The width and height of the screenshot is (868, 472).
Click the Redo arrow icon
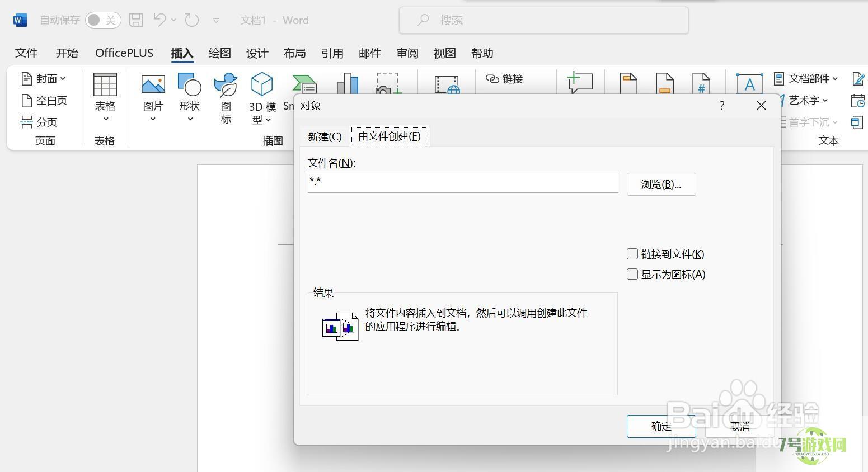(x=192, y=20)
